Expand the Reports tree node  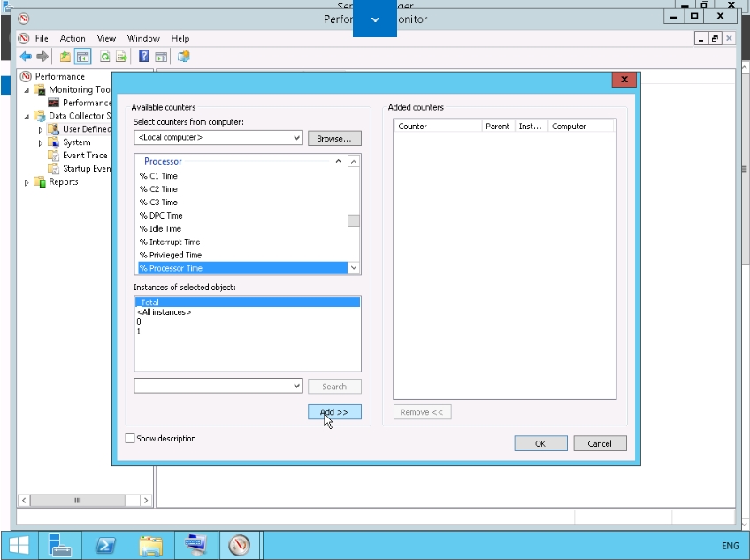pyautogui.click(x=27, y=182)
